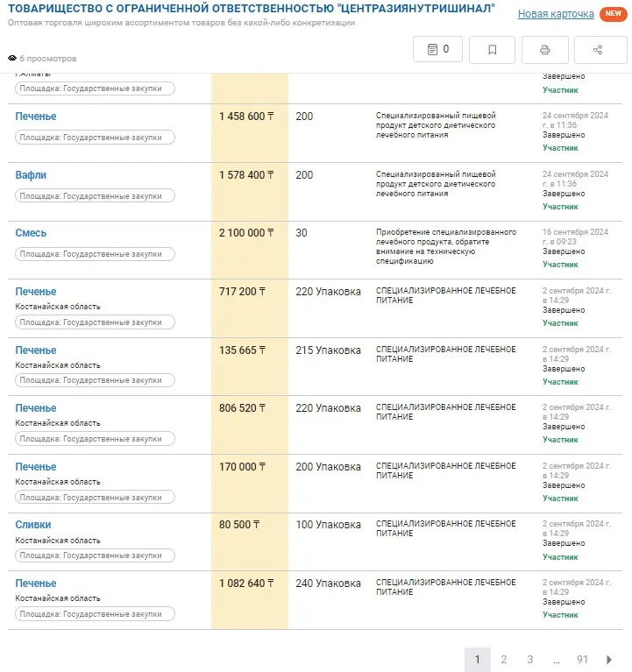Click the eye icon beside views count
This screenshot has height=672, width=632.
click(12, 59)
